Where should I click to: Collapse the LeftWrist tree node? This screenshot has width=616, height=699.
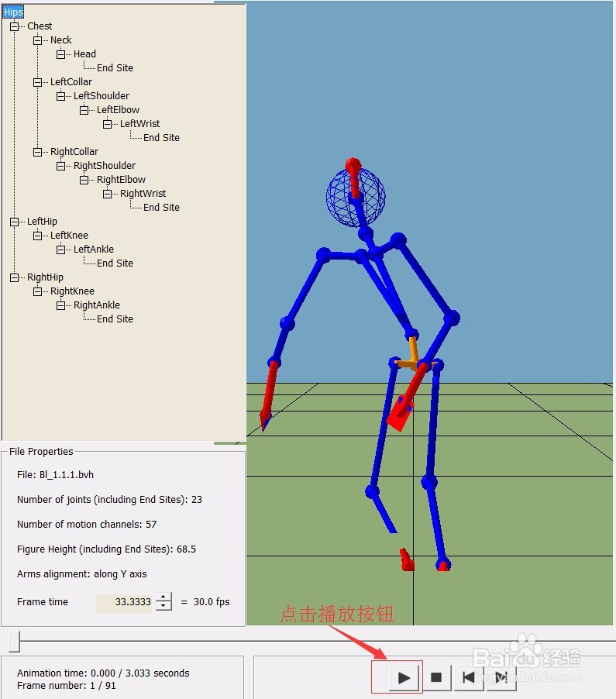tap(107, 124)
